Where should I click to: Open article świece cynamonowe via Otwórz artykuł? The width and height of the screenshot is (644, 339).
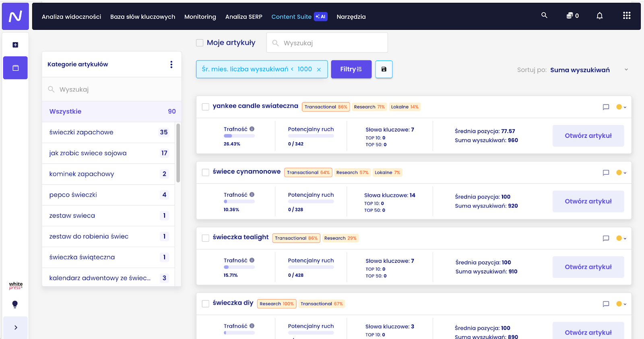point(588,202)
